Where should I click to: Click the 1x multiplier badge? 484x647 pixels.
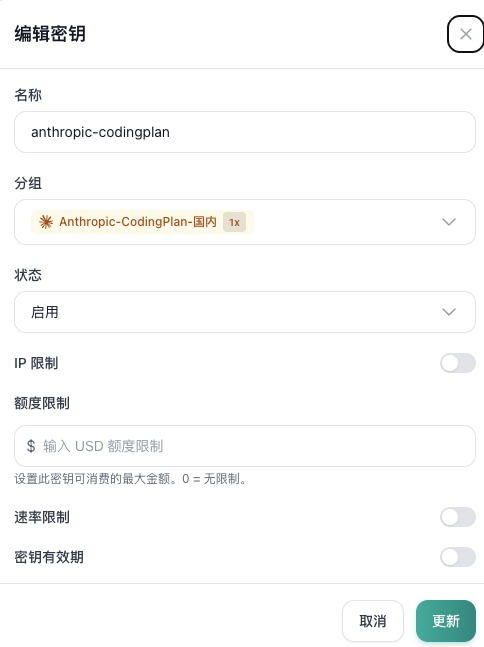pos(234,222)
